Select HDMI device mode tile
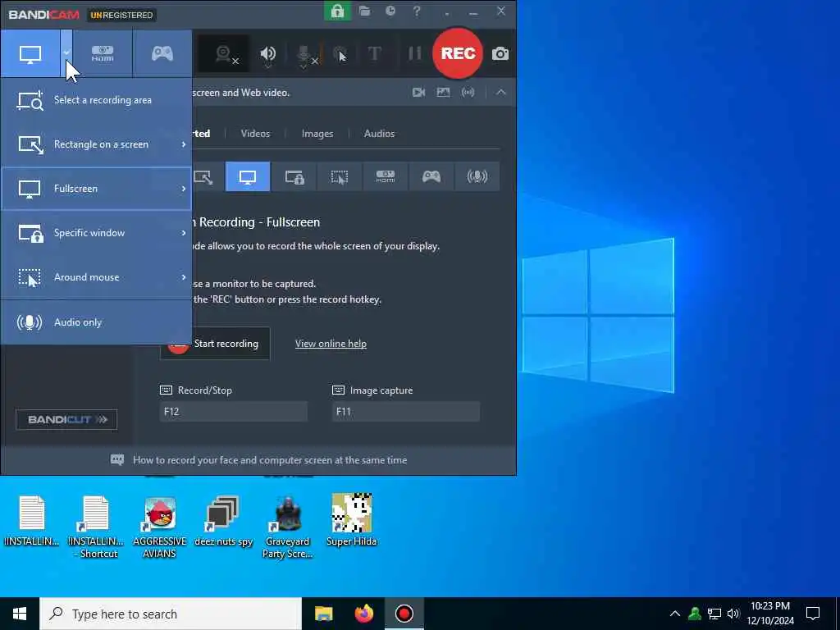Image resolution: width=840 pixels, height=630 pixels. [x=386, y=177]
